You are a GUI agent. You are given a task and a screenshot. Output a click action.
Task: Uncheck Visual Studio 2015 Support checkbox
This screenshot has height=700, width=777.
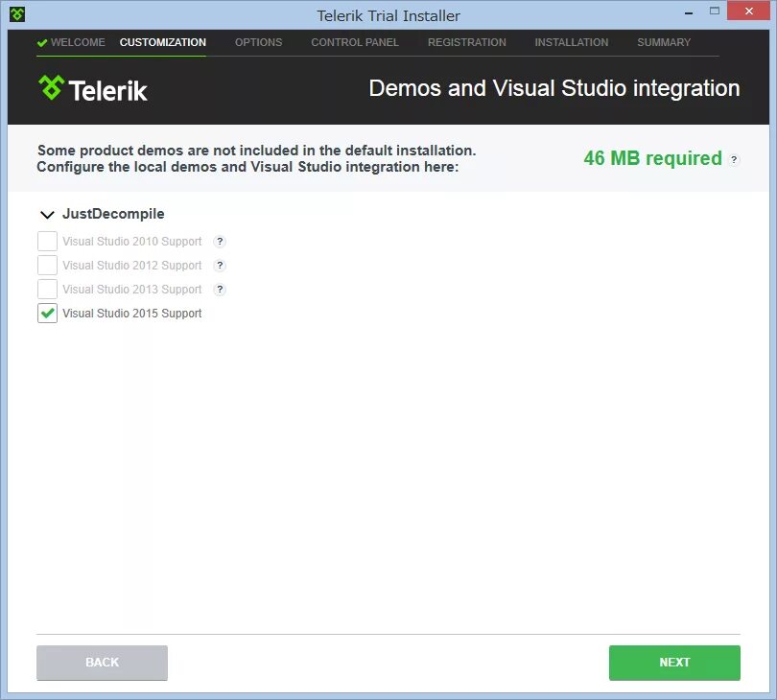click(x=48, y=314)
